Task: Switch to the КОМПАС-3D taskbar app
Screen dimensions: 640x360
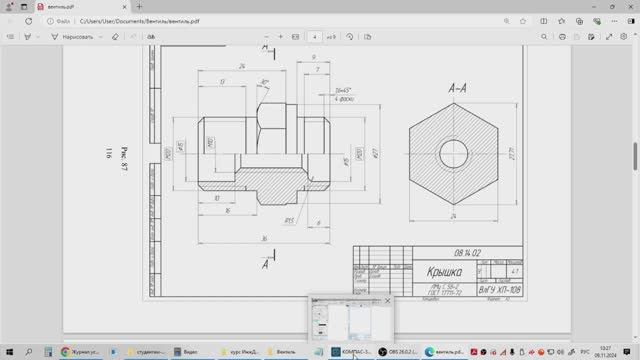Action: click(x=351, y=351)
